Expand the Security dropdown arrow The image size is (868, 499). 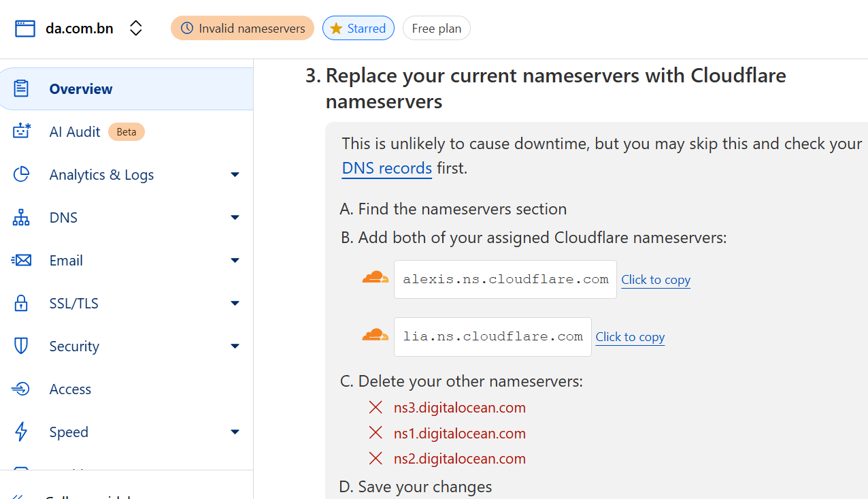[235, 347]
